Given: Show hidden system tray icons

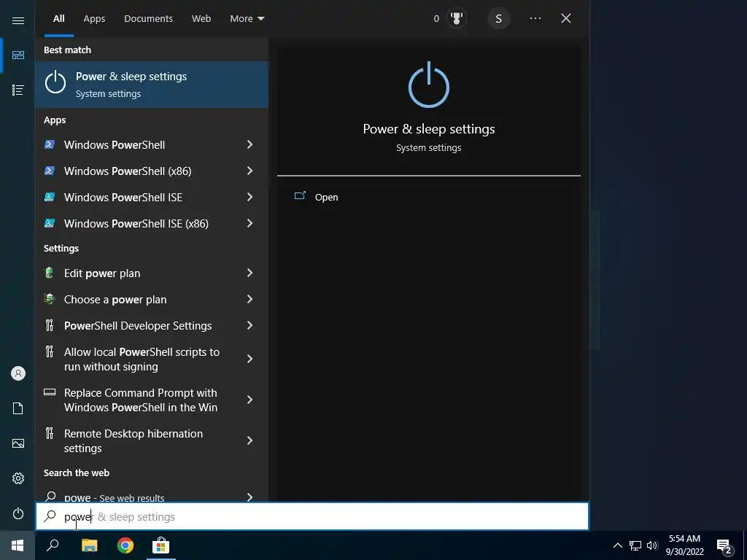Looking at the screenshot, I should [x=617, y=545].
